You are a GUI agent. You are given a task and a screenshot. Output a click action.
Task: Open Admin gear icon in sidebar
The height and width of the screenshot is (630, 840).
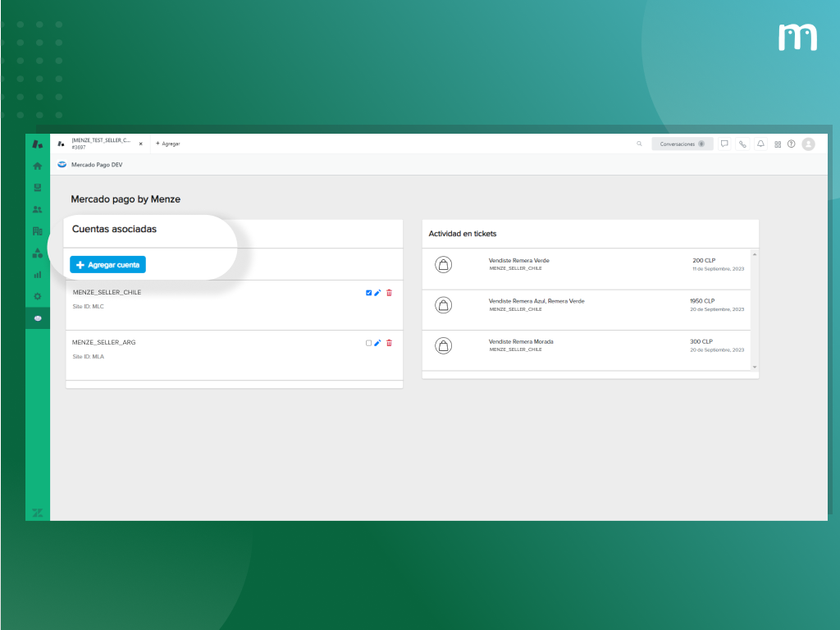[x=37, y=296]
